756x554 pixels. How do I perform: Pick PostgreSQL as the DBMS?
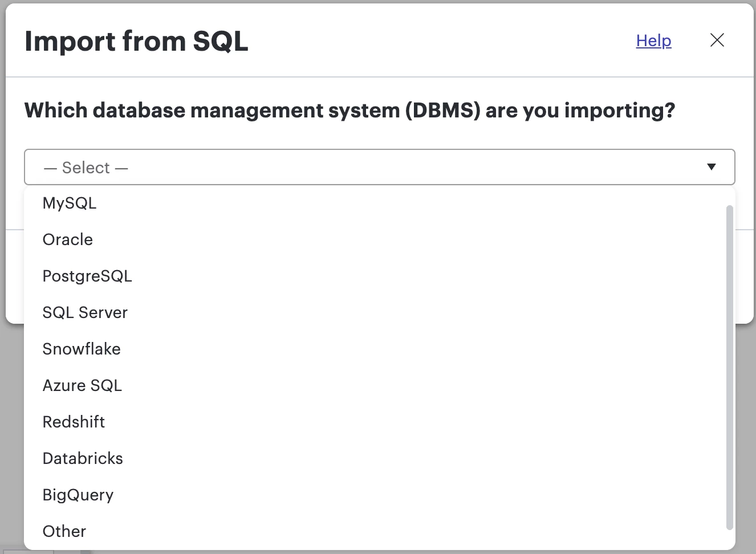tap(87, 276)
